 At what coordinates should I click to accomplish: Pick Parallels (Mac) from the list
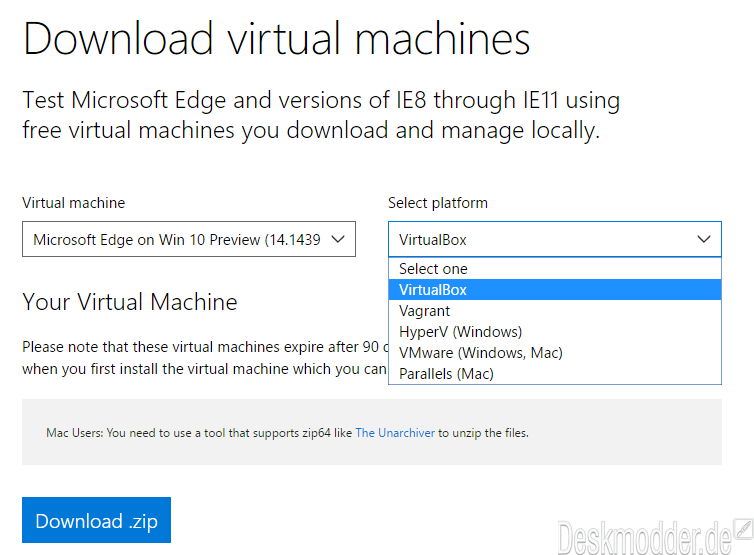555,374
